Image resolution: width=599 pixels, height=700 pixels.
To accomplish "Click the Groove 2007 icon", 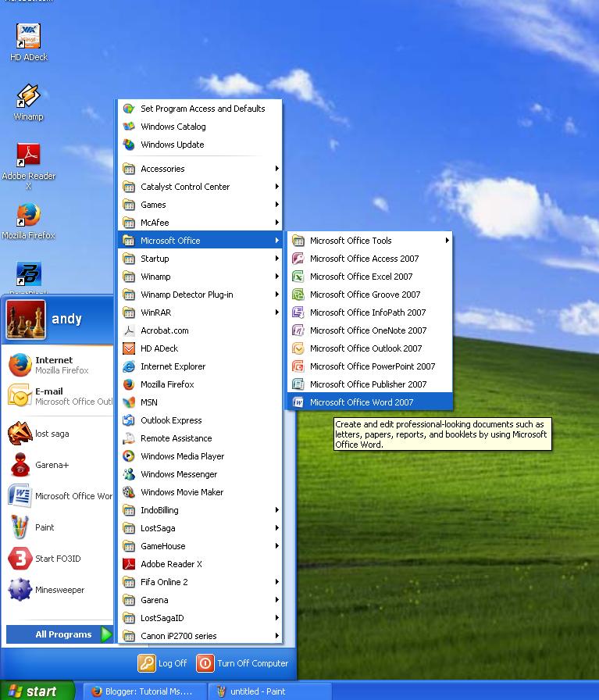I will pos(298,295).
